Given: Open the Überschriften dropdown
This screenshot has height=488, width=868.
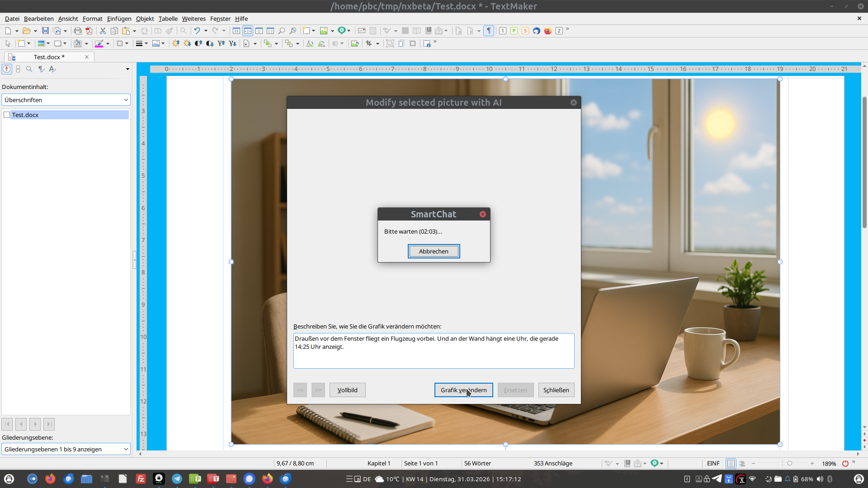Looking at the screenshot, I should 66,100.
